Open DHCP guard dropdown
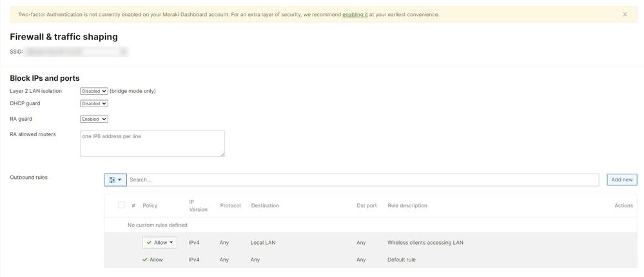The width and height of the screenshot is (644, 277). point(94,103)
